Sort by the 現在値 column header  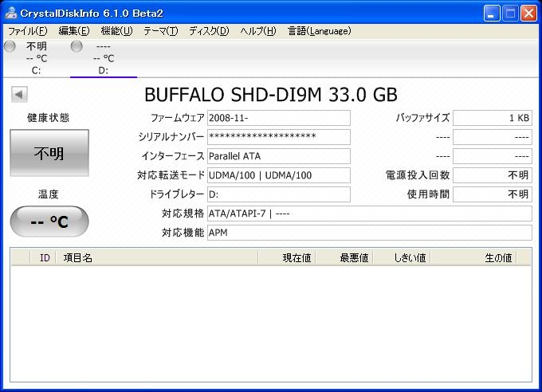pos(287,258)
